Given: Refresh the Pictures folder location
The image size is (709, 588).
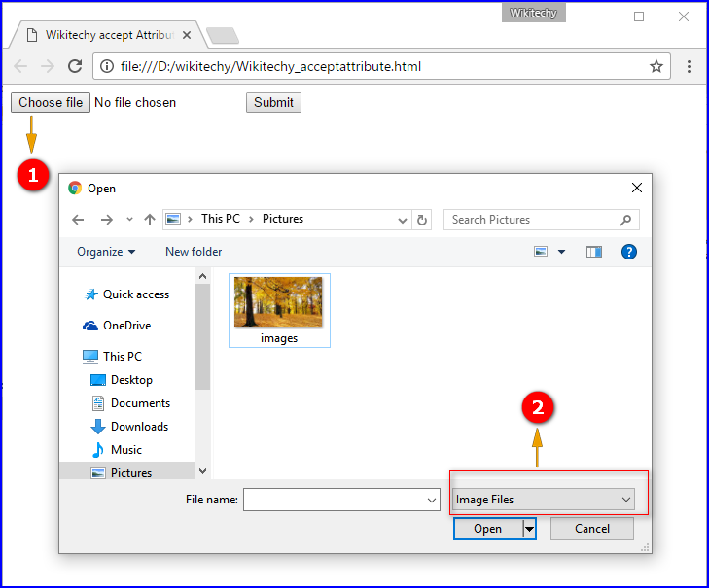Looking at the screenshot, I should 422,220.
